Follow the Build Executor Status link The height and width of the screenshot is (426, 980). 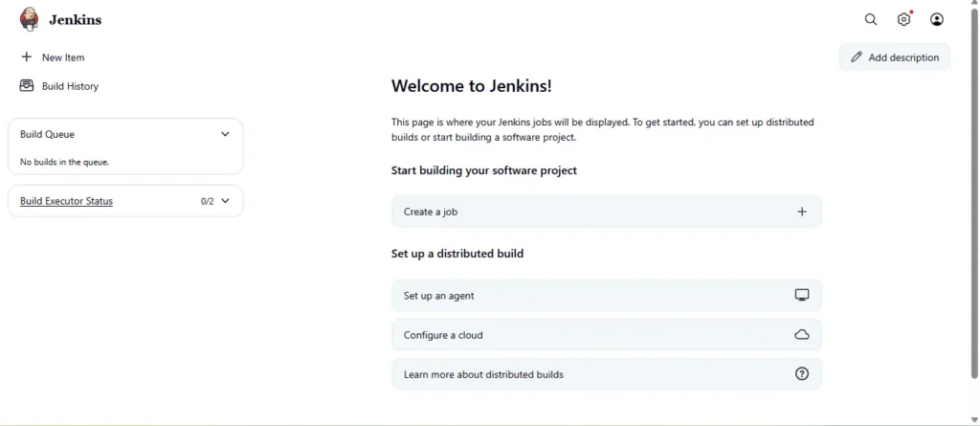pos(66,201)
